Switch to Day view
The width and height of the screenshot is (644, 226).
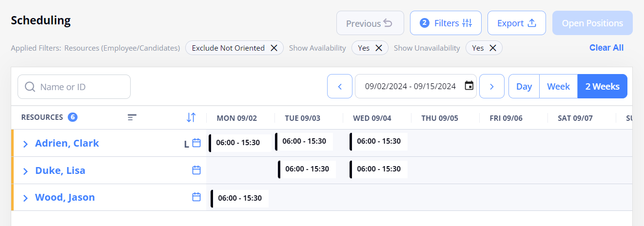524,86
